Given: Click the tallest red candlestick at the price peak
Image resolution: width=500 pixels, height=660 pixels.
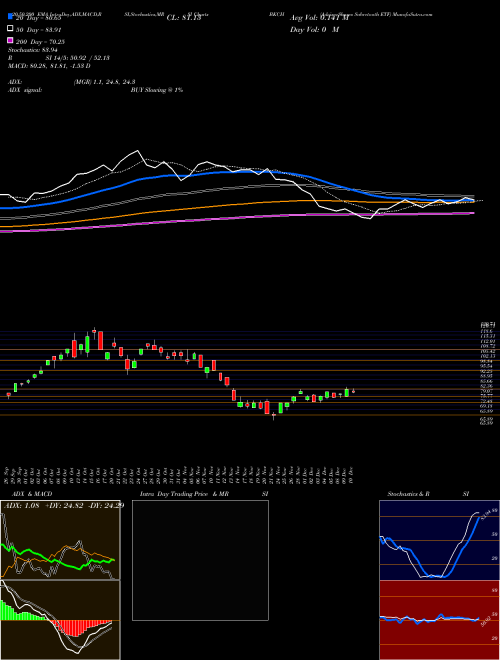Looking at the screenshot, I should pos(101,340).
